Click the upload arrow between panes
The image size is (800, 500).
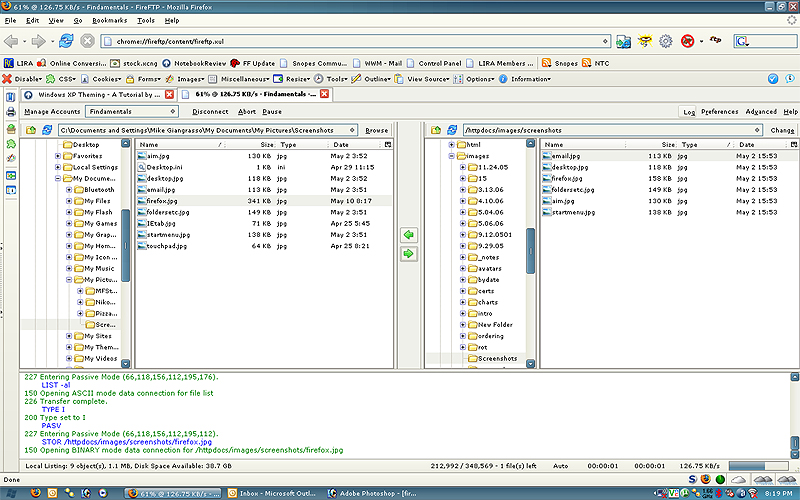pyautogui.click(x=408, y=254)
